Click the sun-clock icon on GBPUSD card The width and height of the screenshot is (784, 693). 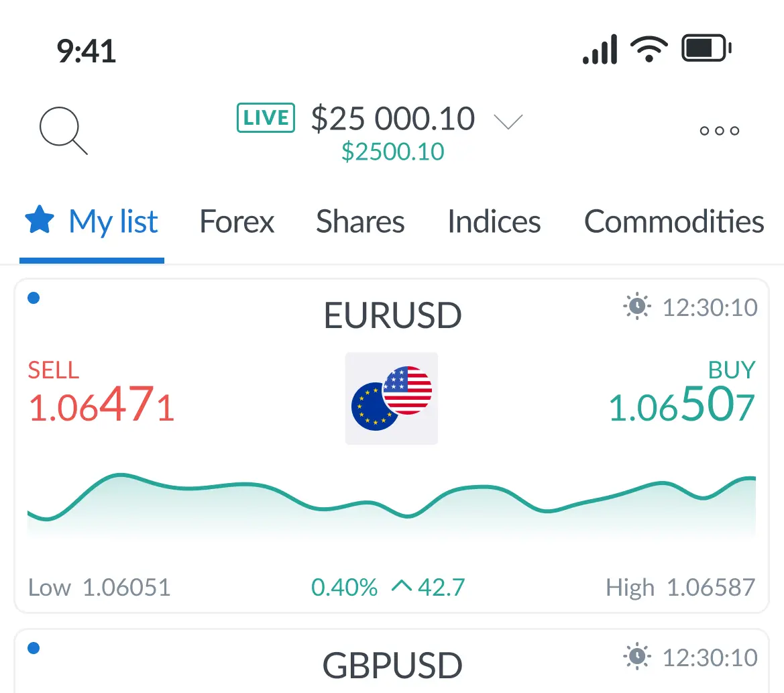[636, 657]
